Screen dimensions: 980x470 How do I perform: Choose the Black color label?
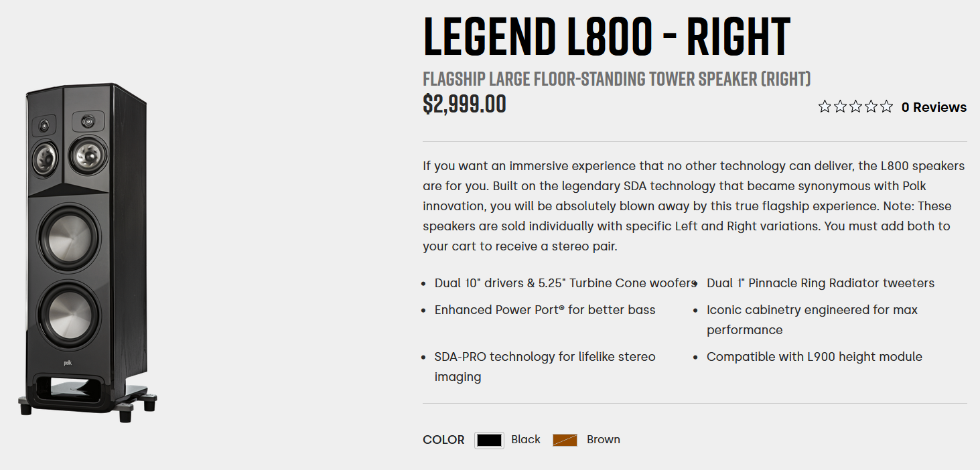click(x=526, y=439)
